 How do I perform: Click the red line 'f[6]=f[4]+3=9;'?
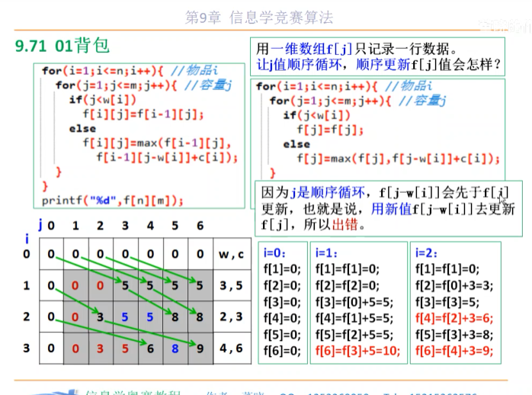(x=454, y=351)
